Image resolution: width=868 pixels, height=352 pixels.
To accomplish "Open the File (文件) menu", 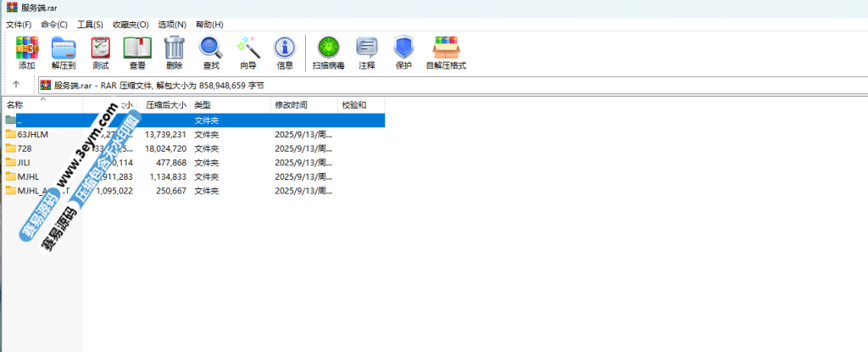I will (x=19, y=25).
